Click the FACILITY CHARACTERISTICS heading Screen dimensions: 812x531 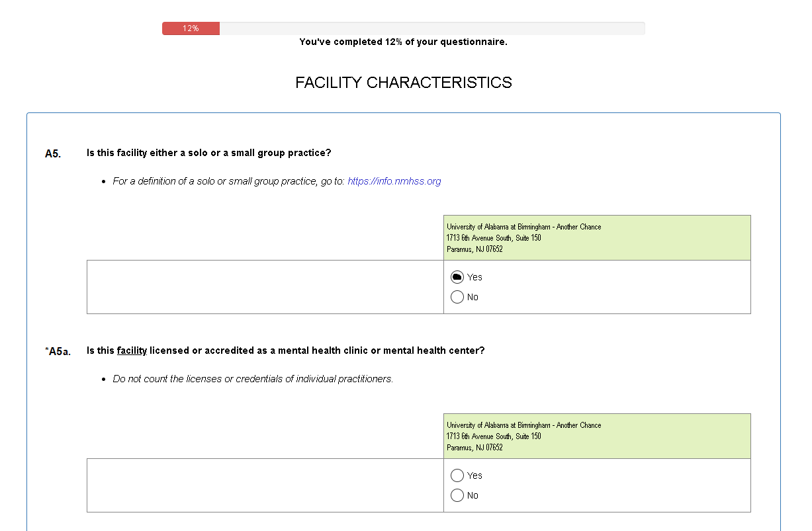coord(403,83)
